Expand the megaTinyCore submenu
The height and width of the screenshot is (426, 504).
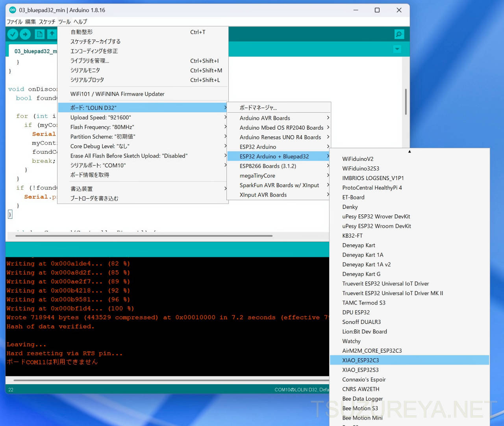tap(279, 176)
